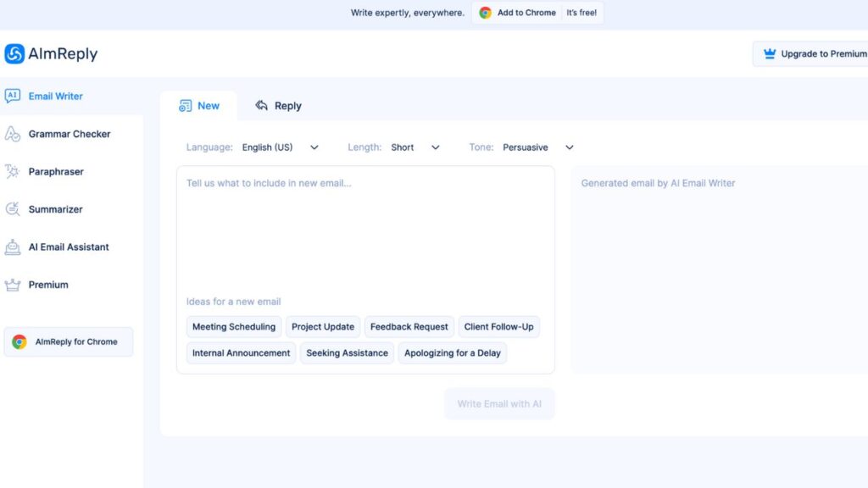Image resolution: width=868 pixels, height=488 pixels.
Task: Switch to the Reply tab
Action: (x=278, y=106)
